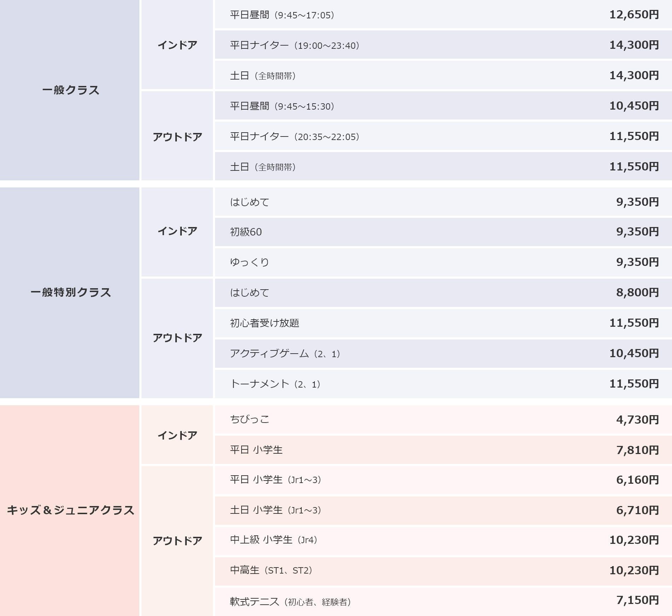
Task: Click the 8,800円 price
Action: pyautogui.click(x=637, y=292)
